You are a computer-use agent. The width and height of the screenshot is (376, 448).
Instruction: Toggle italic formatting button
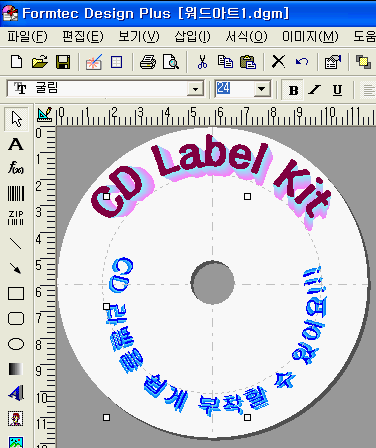314,90
